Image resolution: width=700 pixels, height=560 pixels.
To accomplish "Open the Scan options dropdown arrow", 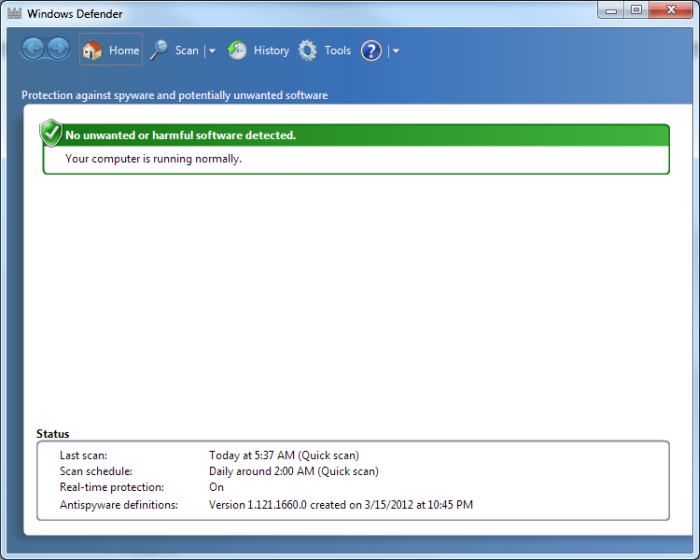I will tap(212, 51).
